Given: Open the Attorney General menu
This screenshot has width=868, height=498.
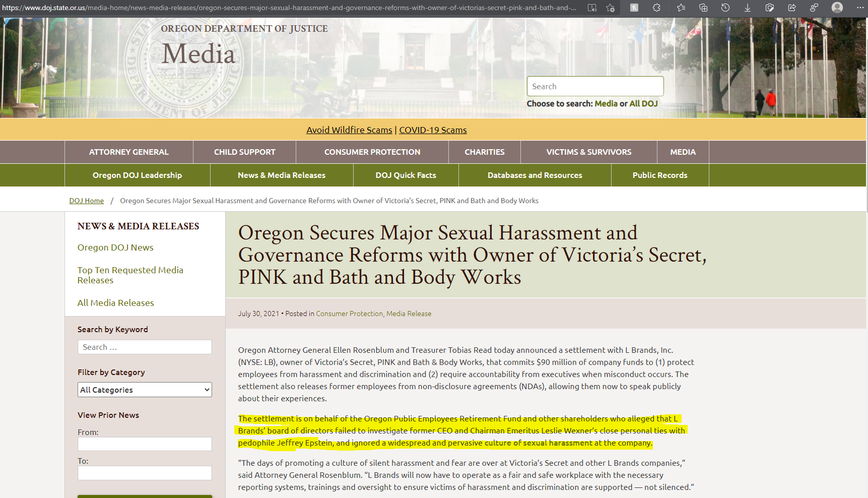Looking at the screenshot, I should [129, 152].
